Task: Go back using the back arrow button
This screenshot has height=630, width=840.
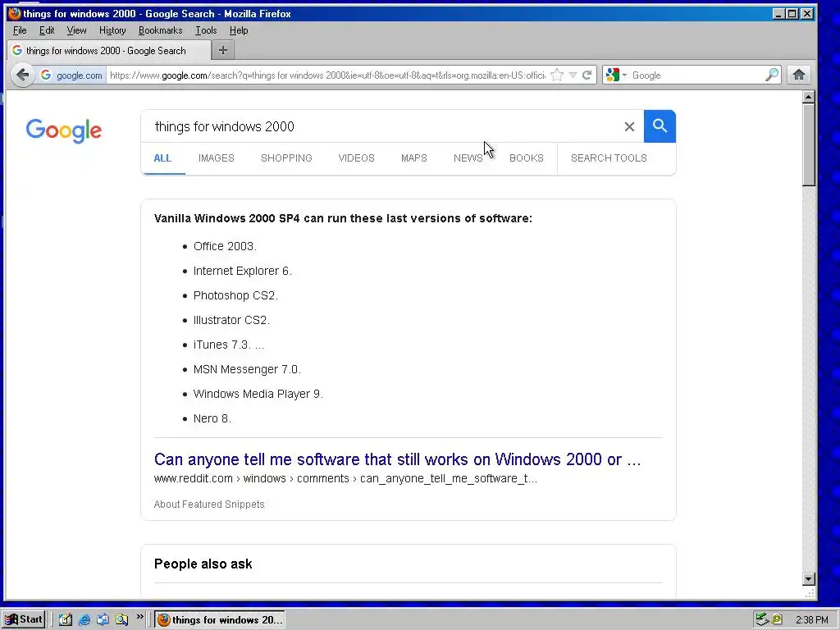Action: click(22, 75)
